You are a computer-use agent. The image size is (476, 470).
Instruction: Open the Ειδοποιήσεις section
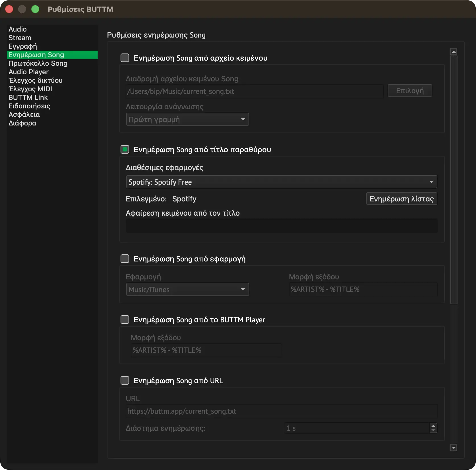click(x=52, y=106)
